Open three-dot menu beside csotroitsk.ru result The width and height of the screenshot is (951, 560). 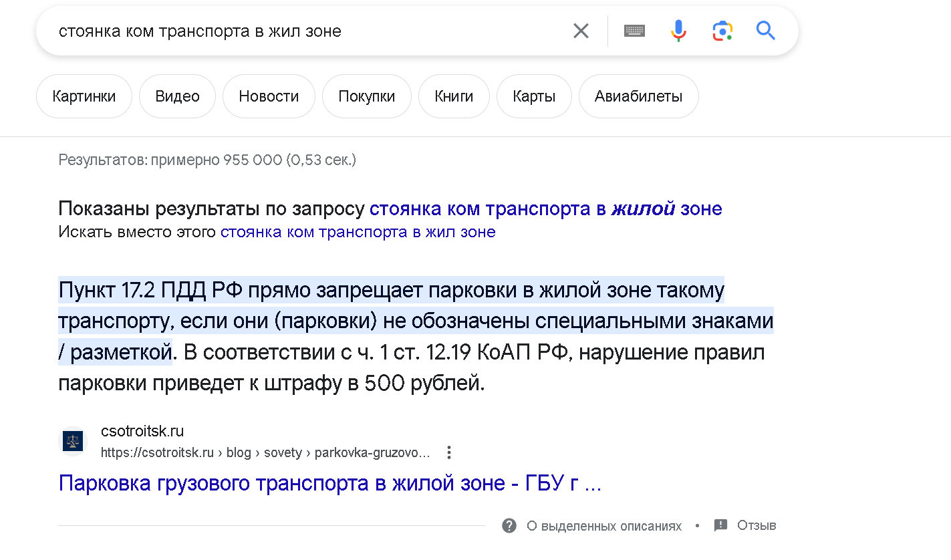coord(449,452)
